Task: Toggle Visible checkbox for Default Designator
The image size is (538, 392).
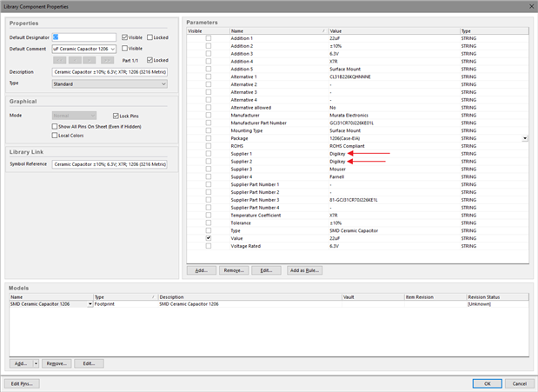Action: [126, 37]
